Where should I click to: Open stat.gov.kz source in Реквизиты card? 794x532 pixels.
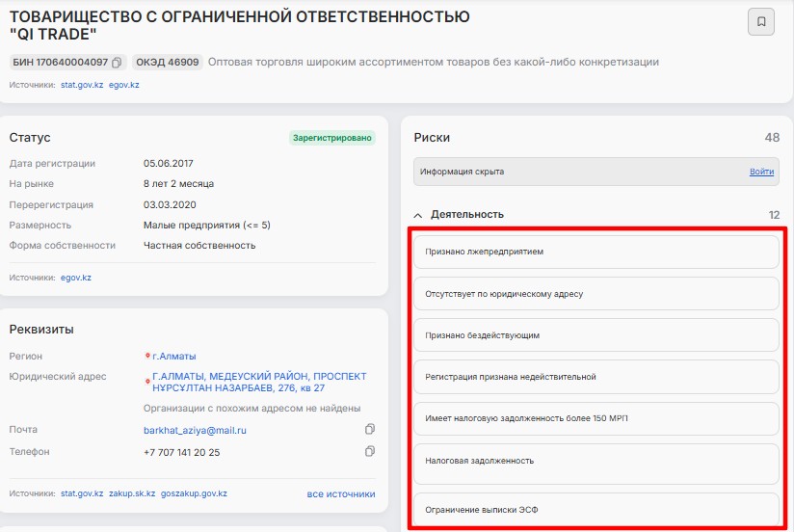pos(82,493)
